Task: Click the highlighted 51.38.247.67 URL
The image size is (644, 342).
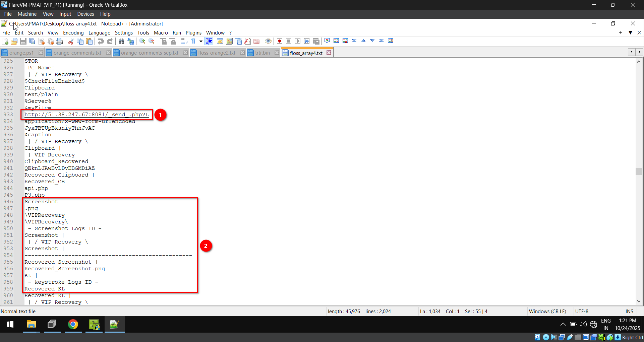Action: point(86,115)
